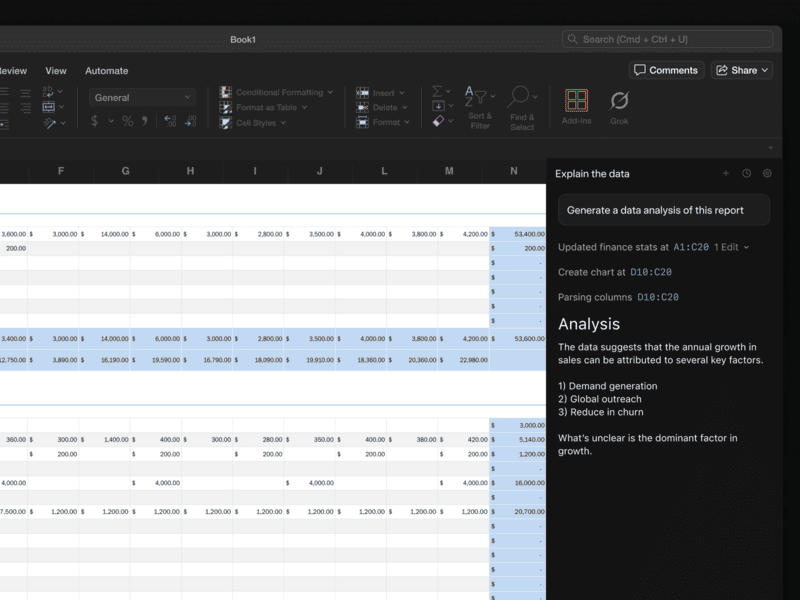Click the 20,700.00 cell
Screen dimensions: 800x600
coord(517,511)
